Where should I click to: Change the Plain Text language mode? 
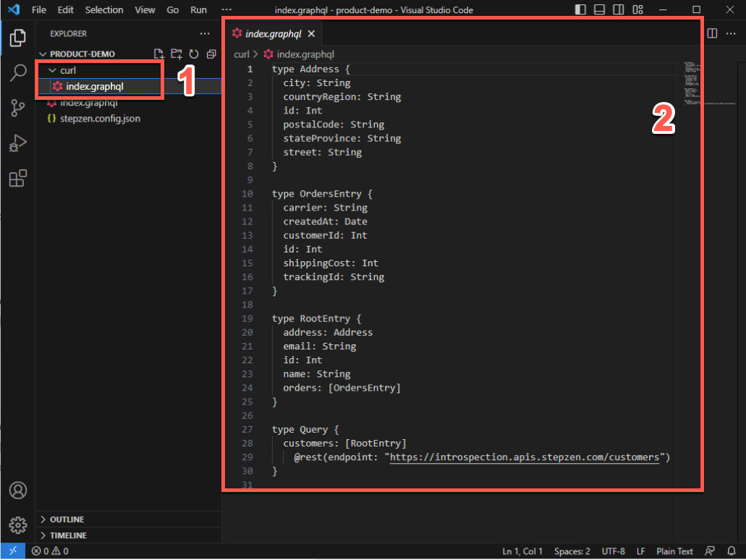coord(674,551)
